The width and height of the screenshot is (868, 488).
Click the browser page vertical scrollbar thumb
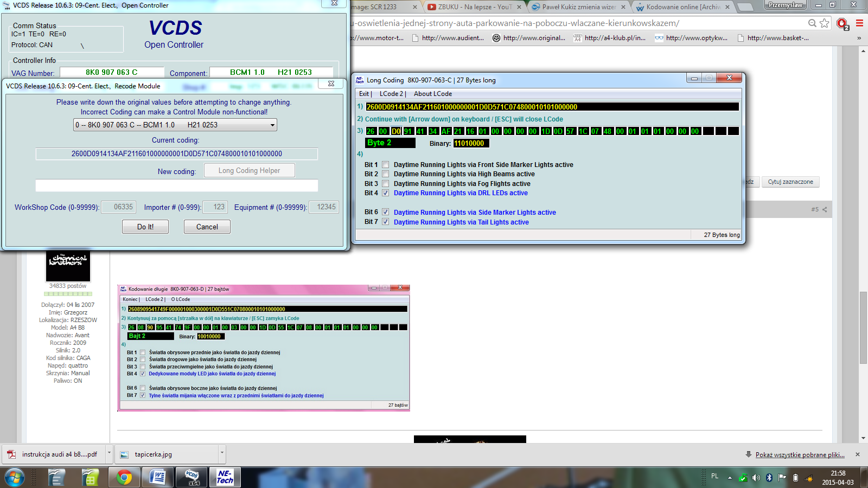point(863,328)
